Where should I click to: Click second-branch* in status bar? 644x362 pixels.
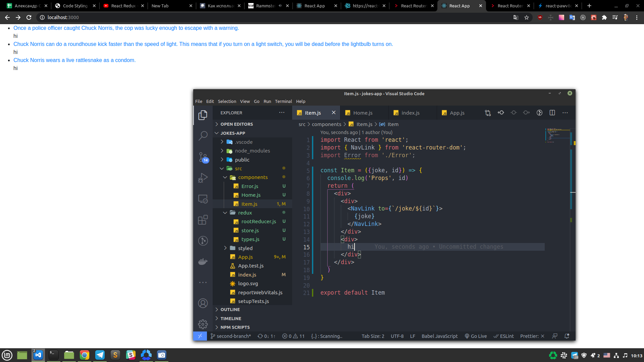coord(231,336)
